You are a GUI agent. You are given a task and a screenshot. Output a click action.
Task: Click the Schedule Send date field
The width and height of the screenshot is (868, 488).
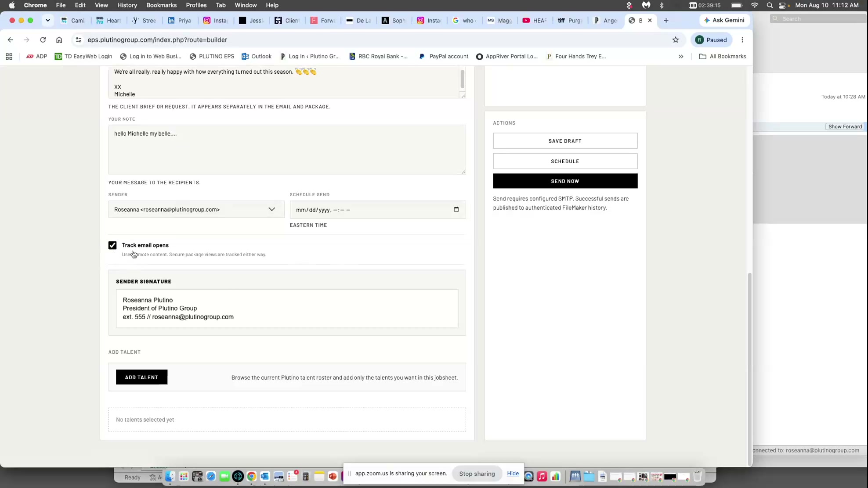pyautogui.click(x=377, y=210)
